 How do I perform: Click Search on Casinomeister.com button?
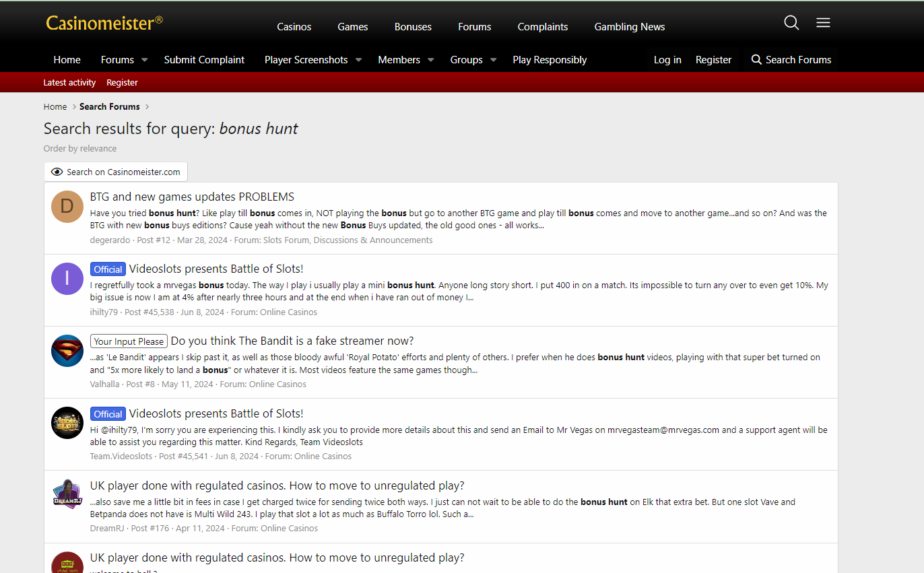116,172
